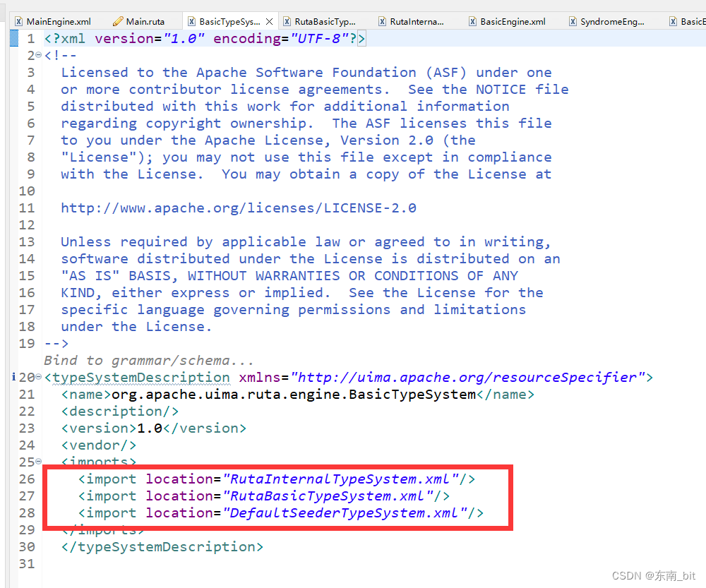Click the closing </typeSystemDescription> tag
The image size is (706, 588).
point(162,547)
